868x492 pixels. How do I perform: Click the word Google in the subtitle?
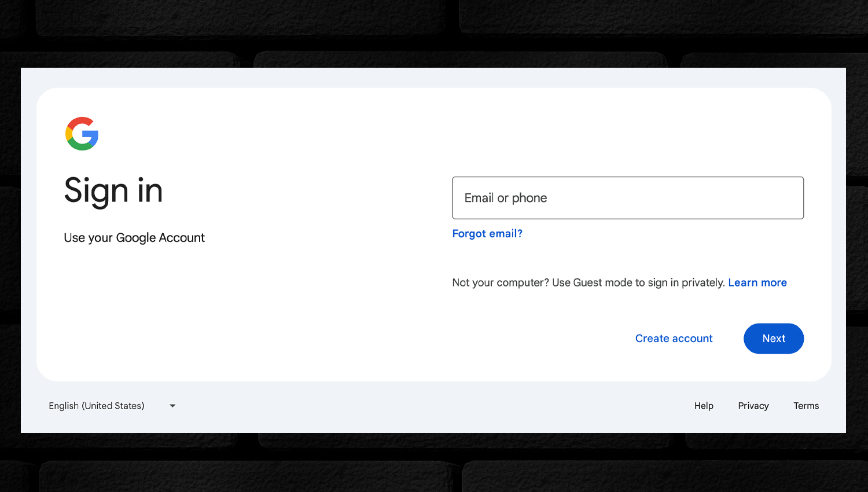136,238
